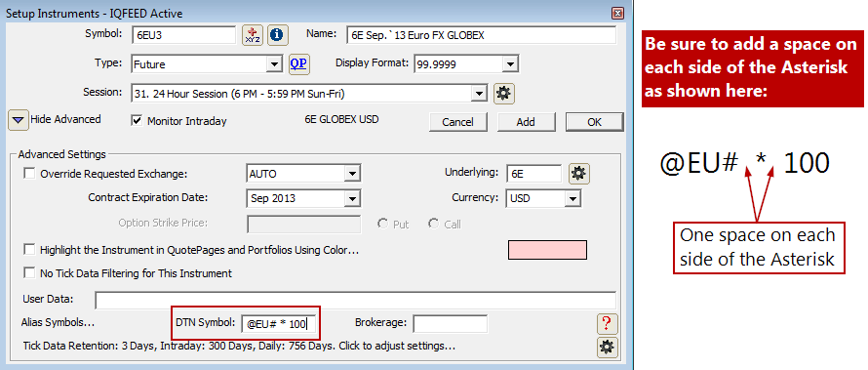Open the red question mark help icon
This screenshot has height=370, width=868.
(608, 323)
